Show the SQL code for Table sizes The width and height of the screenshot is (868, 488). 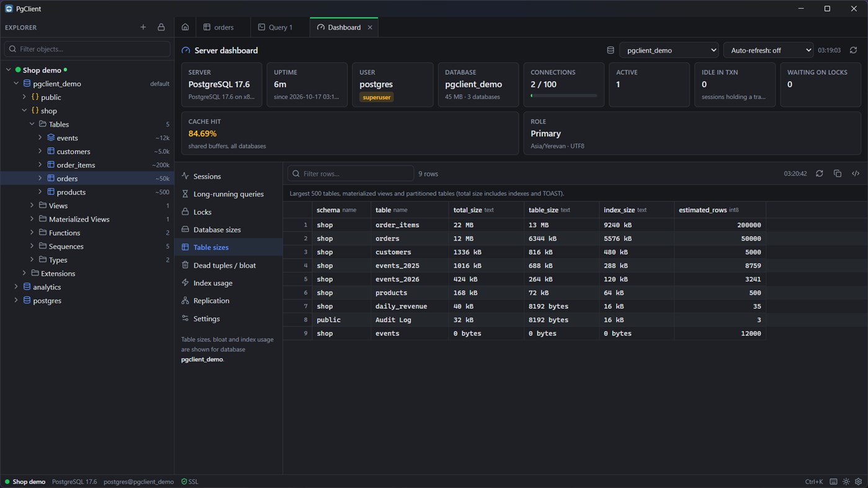856,174
